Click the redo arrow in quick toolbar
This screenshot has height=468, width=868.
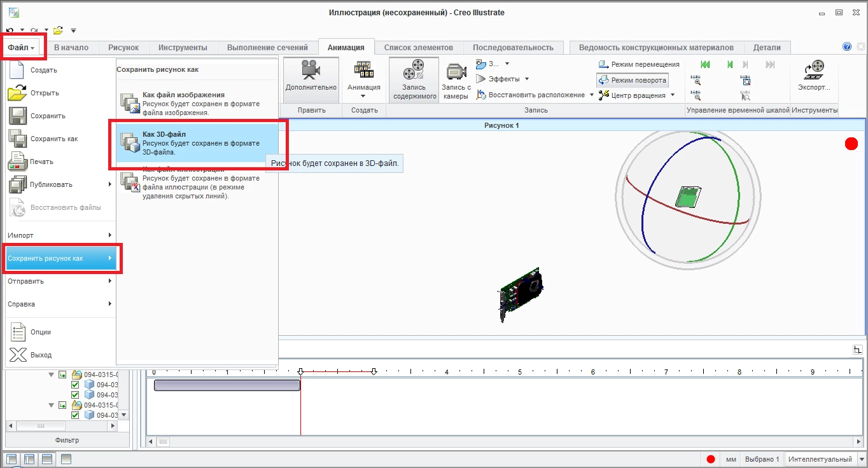pos(34,30)
